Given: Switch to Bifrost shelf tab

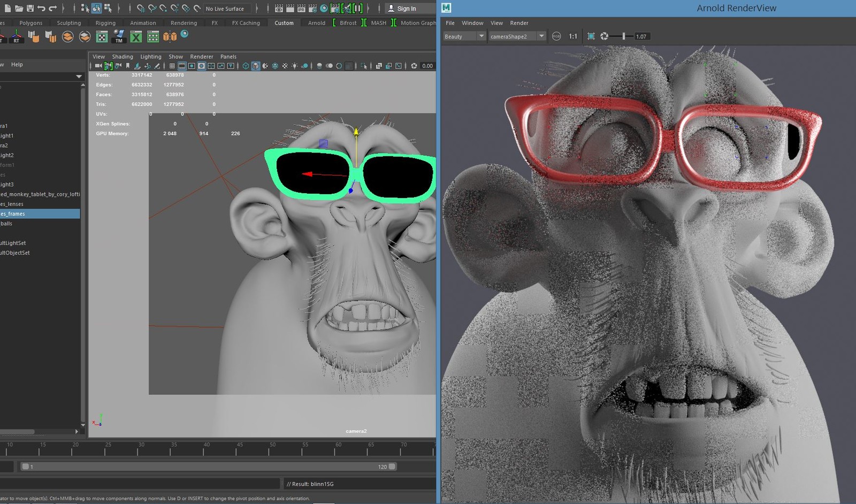Looking at the screenshot, I should pos(348,23).
